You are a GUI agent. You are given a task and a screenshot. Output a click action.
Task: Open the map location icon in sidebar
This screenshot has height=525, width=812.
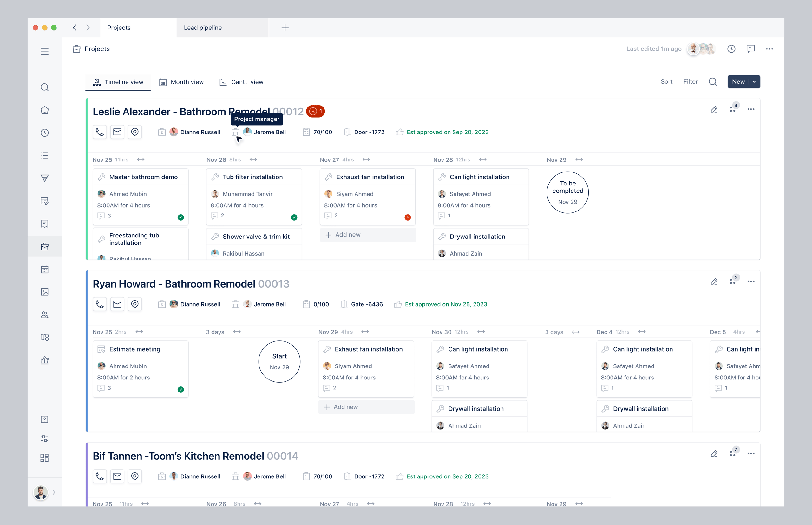pos(44,338)
